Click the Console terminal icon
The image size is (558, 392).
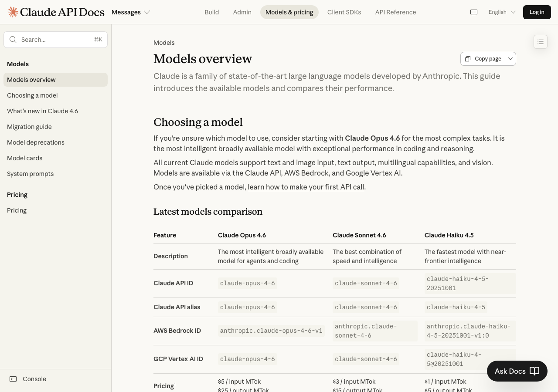pyautogui.click(x=14, y=379)
